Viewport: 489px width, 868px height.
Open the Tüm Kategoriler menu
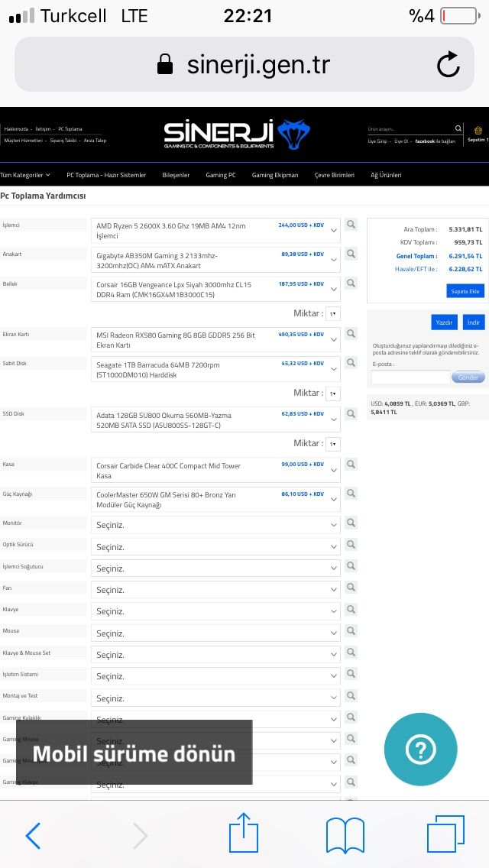(x=25, y=175)
